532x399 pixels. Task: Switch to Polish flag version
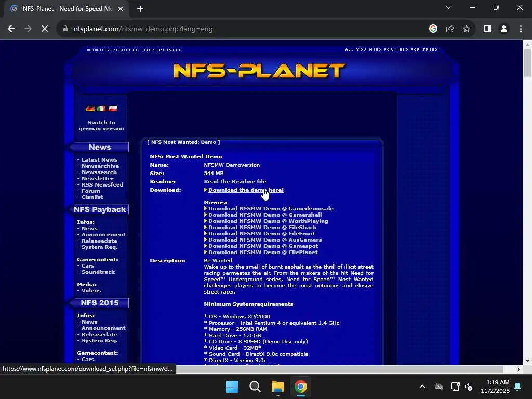click(x=113, y=109)
